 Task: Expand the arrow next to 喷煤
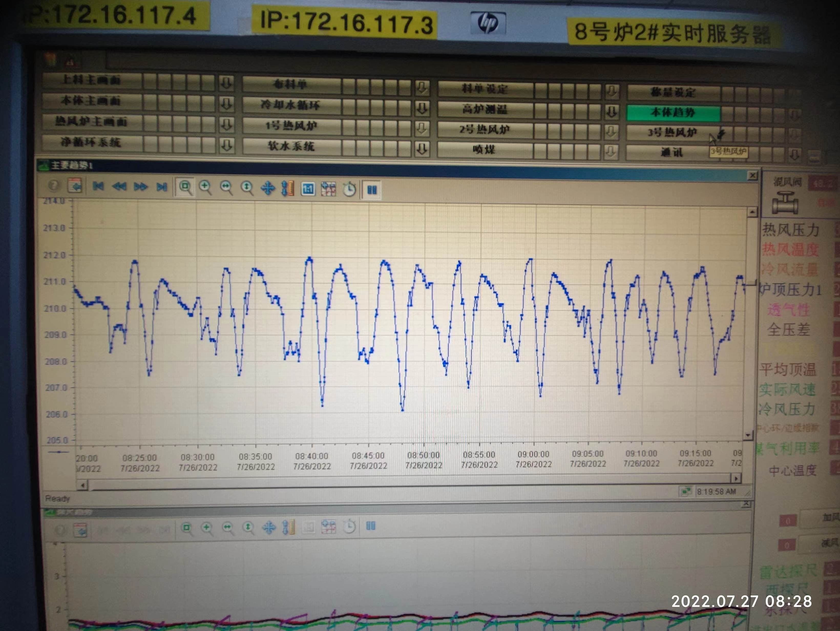pyautogui.click(x=611, y=152)
